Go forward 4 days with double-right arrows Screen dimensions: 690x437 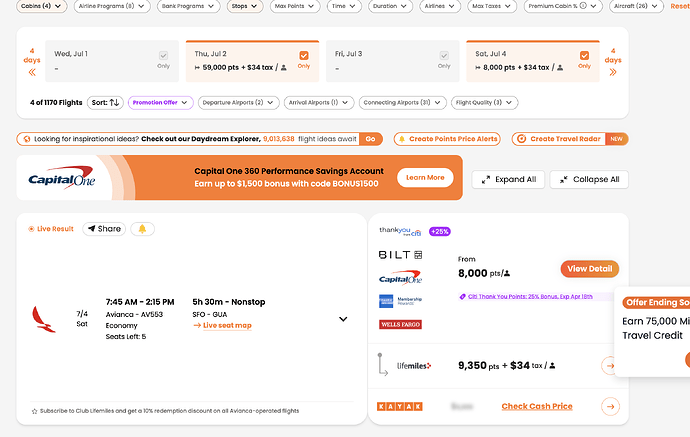(613, 72)
